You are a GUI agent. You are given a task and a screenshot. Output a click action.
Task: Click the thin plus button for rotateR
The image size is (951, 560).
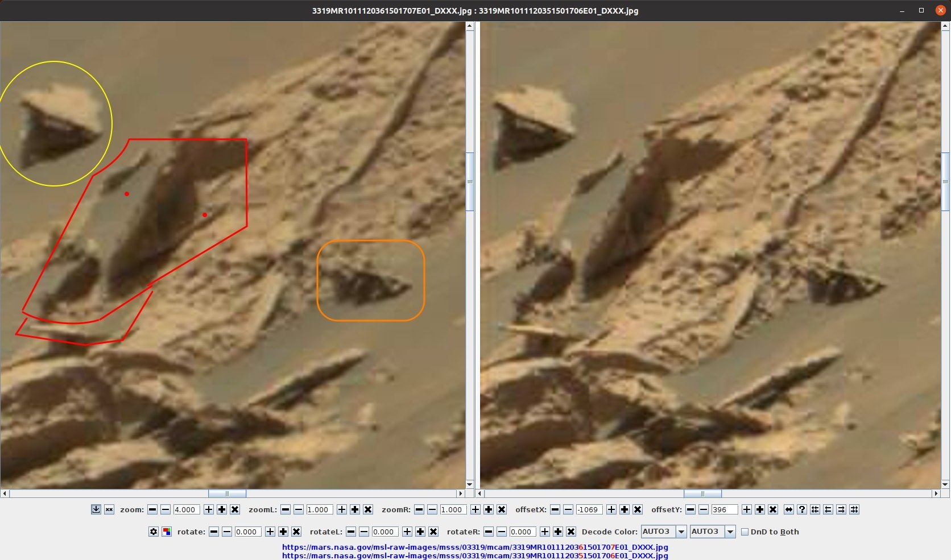point(545,532)
